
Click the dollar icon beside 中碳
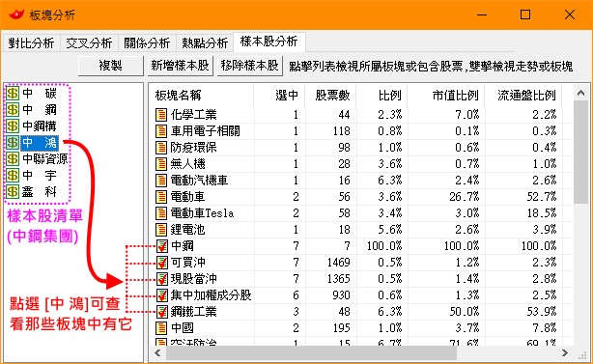13,93
